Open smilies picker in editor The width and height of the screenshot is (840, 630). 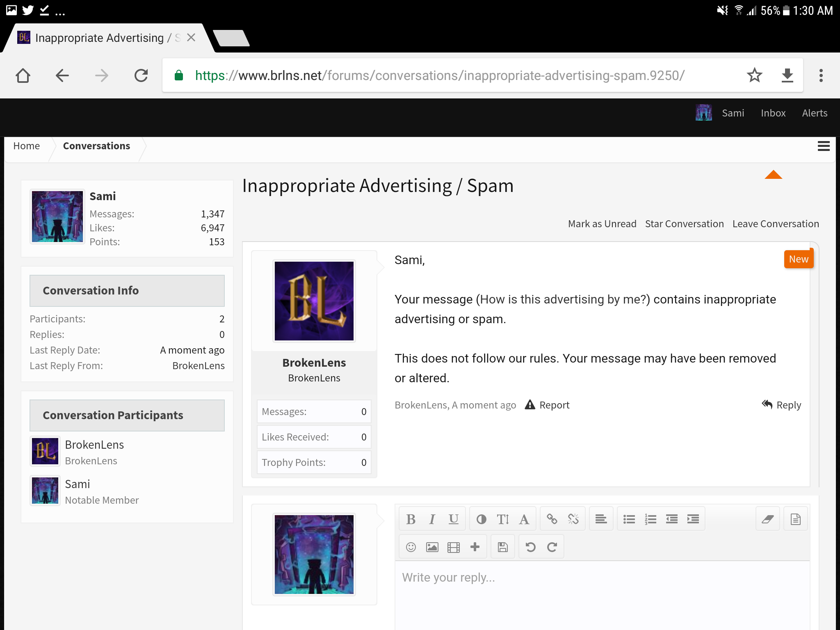pyautogui.click(x=411, y=547)
